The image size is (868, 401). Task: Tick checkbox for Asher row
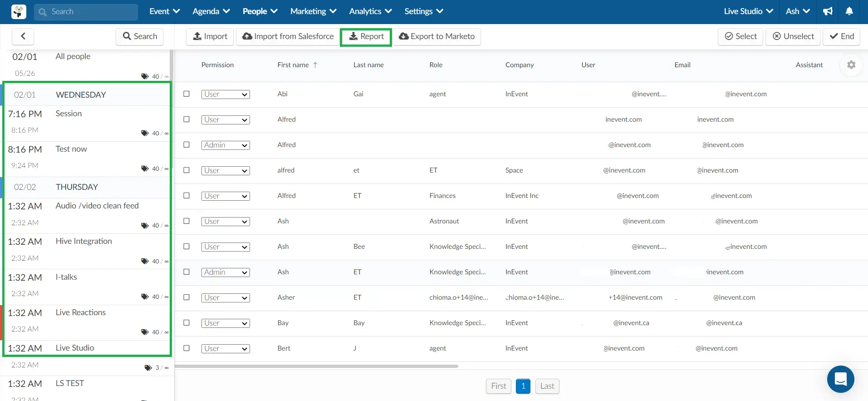click(186, 297)
